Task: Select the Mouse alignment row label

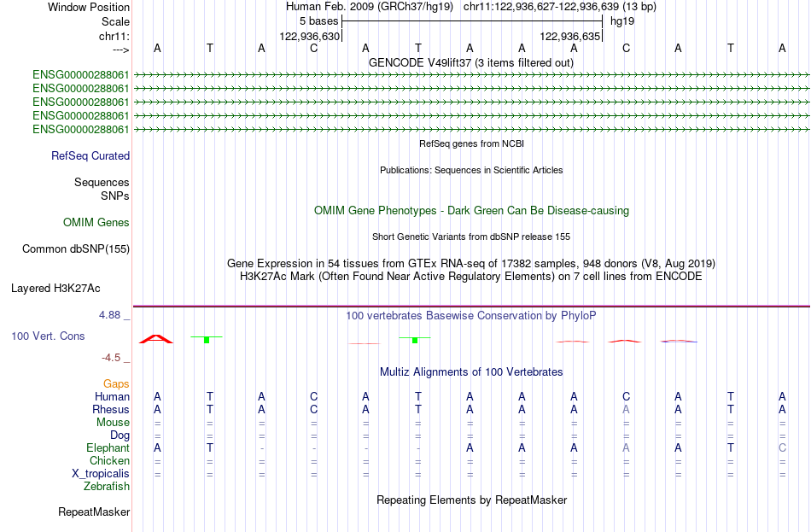Action: [113, 423]
